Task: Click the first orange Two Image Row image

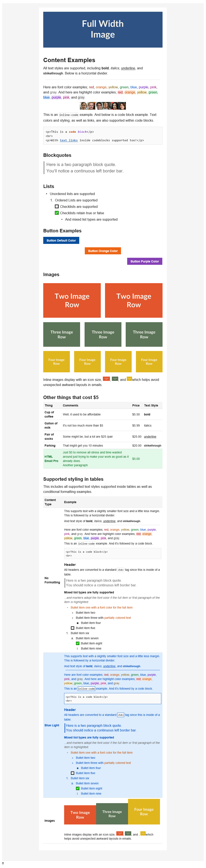Action: 72,300
